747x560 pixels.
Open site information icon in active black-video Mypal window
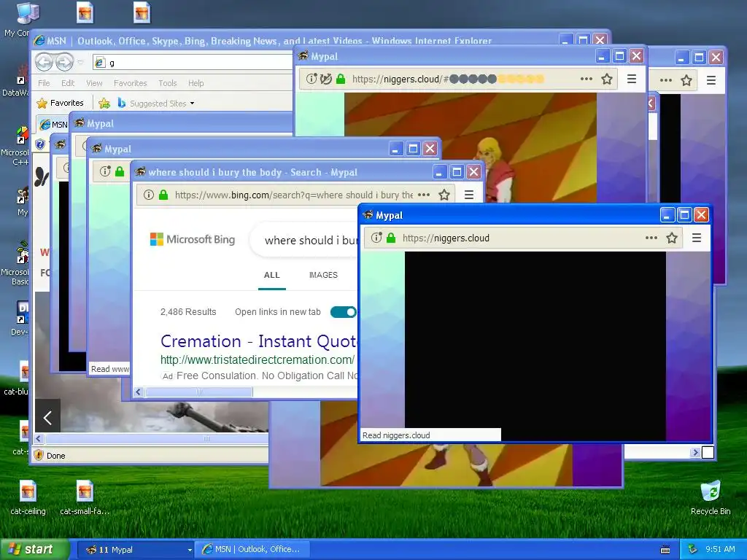(376, 238)
